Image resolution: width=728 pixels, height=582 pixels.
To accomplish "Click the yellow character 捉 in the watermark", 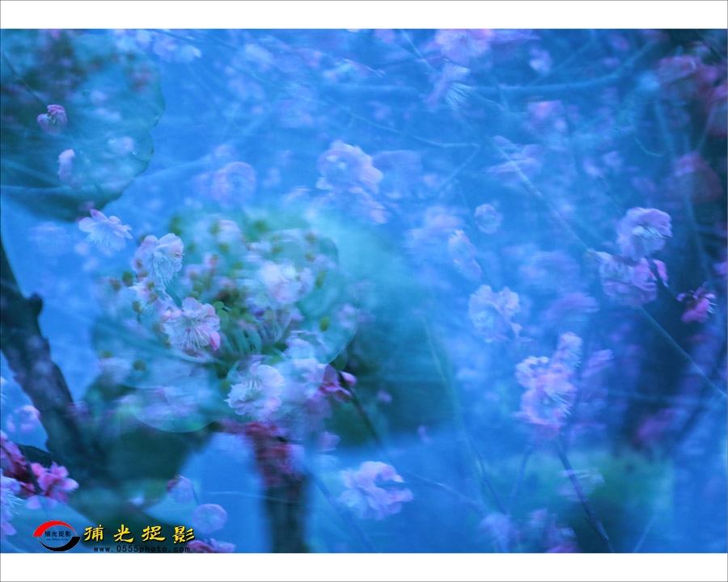I will pos(154,533).
